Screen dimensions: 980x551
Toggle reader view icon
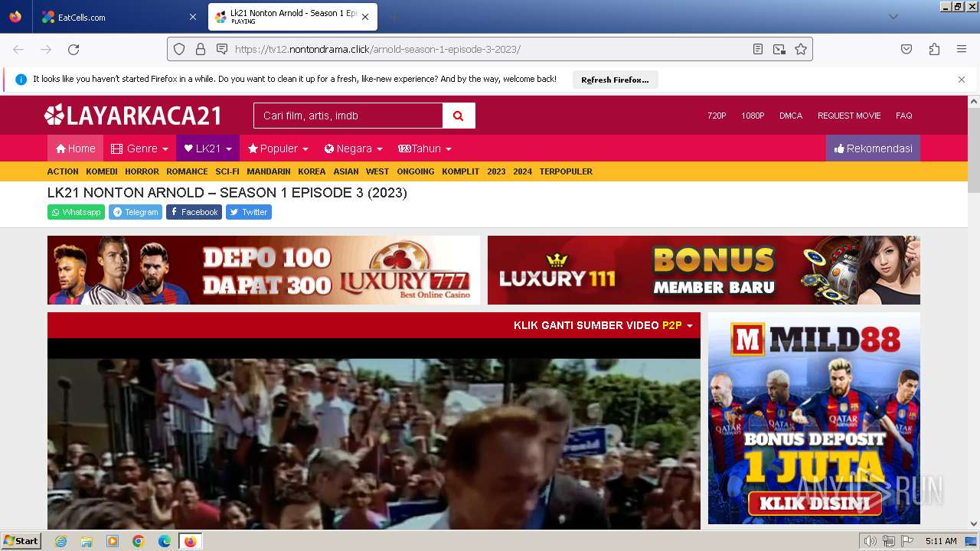(758, 49)
